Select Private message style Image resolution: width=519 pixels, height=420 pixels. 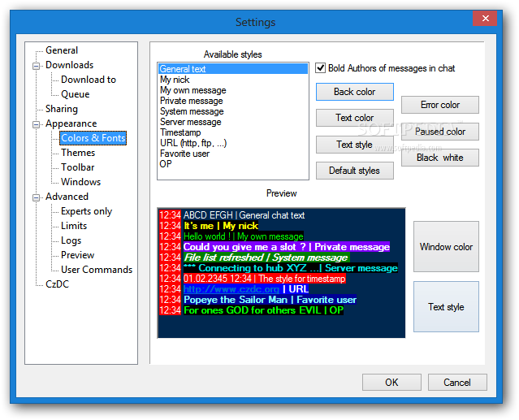(x=233, y=101)
